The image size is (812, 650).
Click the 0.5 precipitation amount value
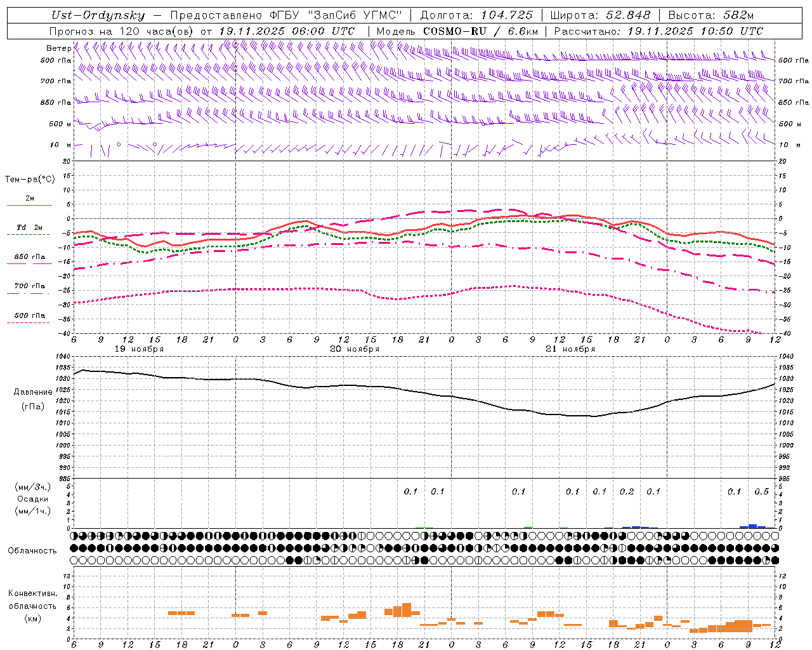(762, 491)
